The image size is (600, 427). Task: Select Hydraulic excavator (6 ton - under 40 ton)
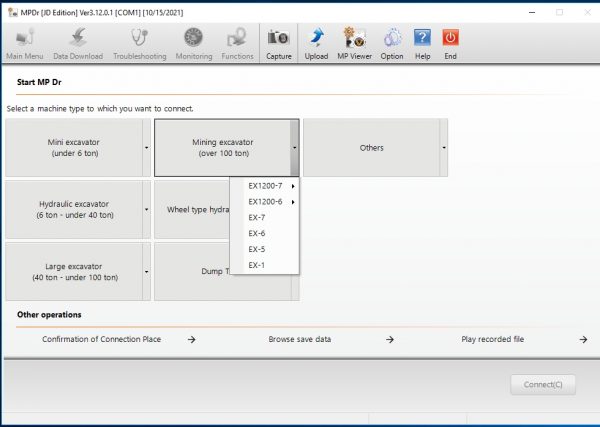coord(74,210)
